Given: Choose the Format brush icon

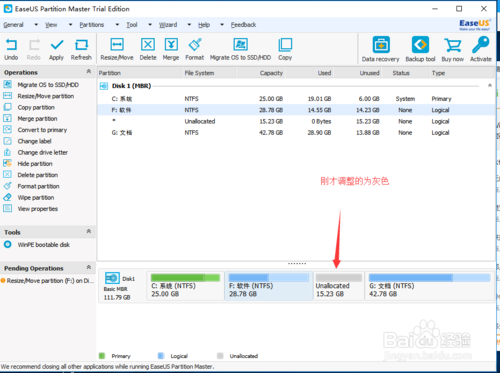Looking at the screenshot, I should [x=195, y=44].
